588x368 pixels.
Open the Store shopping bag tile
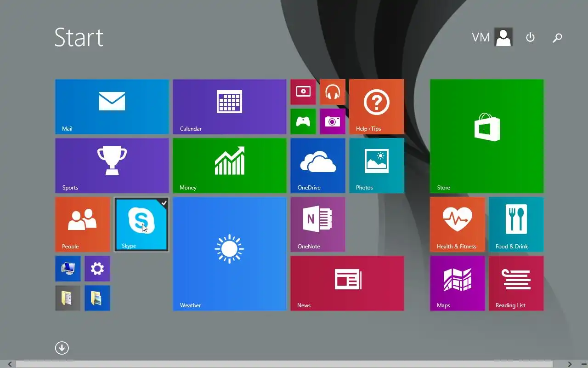[x=487, y=136]
